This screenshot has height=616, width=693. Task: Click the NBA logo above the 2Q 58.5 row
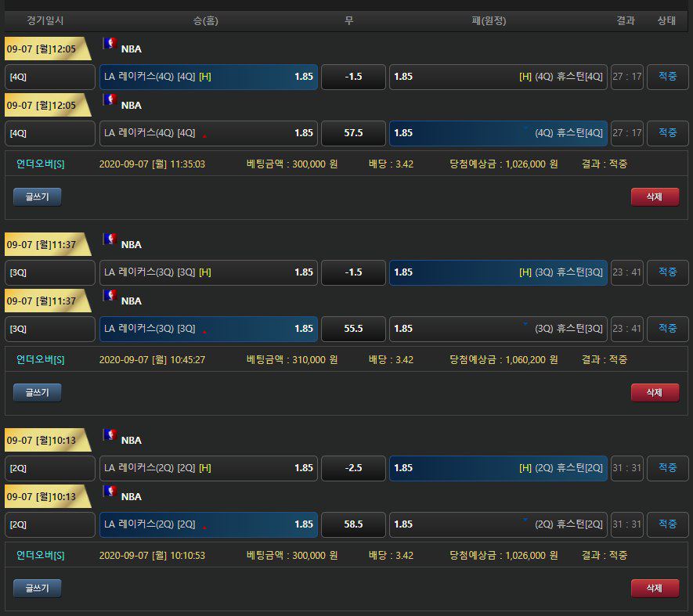coord(110,492)
